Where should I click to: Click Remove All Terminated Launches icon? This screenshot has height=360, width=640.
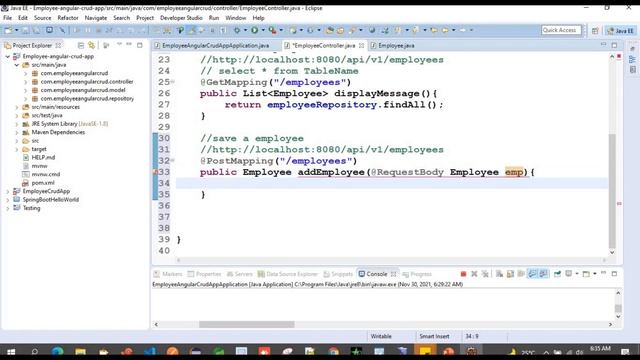[x=485, y=274]
